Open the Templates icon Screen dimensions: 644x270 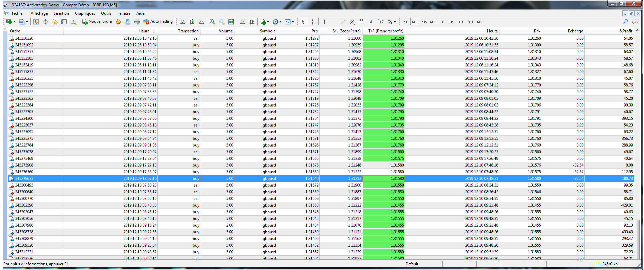(x=288, y=22)
